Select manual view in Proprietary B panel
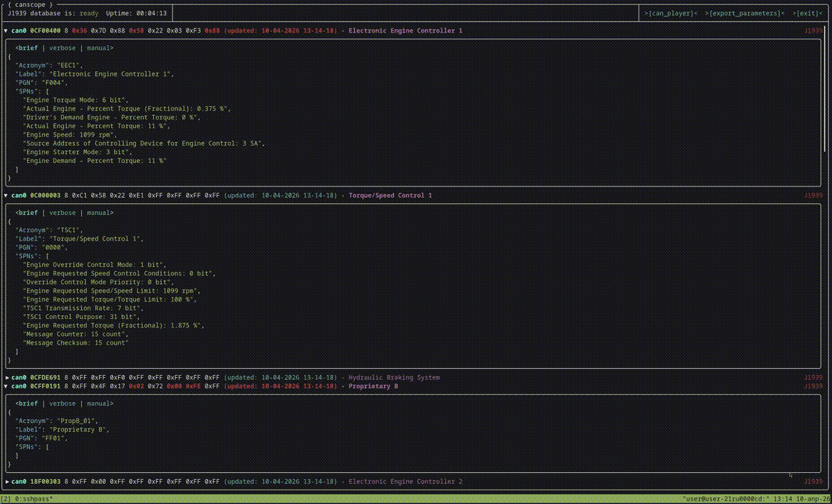Screen dimensions: 832x504 click(x=98, y=403)
